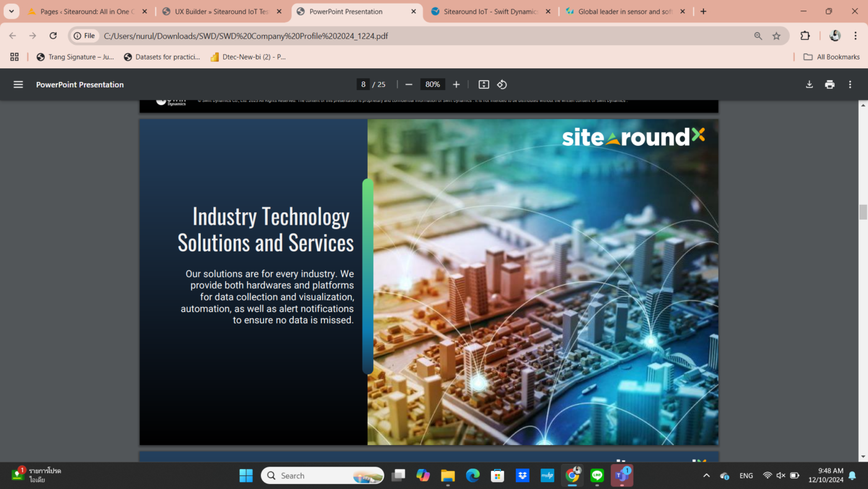Change the 80% zoom level value
Viewport: 868px width, 489px height.
tap(432, 84)
